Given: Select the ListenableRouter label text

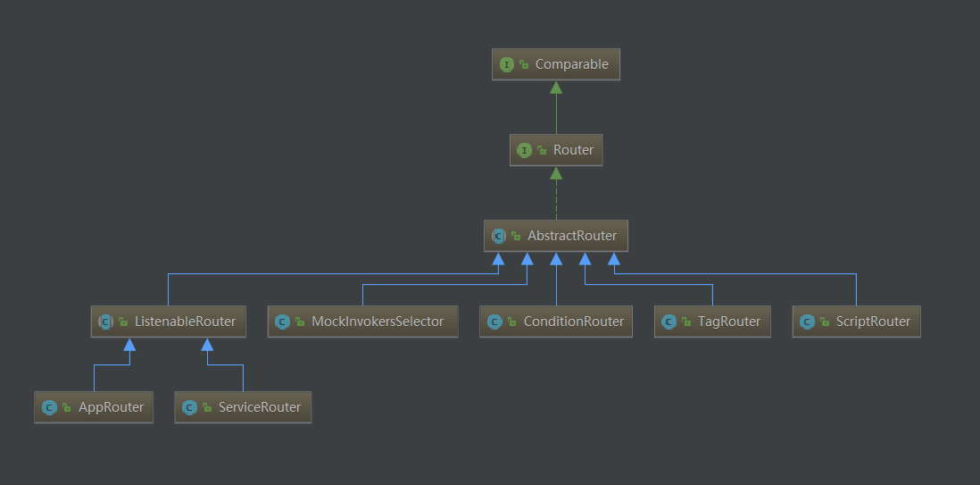Looking at the screenshot, I should (x=185, y=322).
